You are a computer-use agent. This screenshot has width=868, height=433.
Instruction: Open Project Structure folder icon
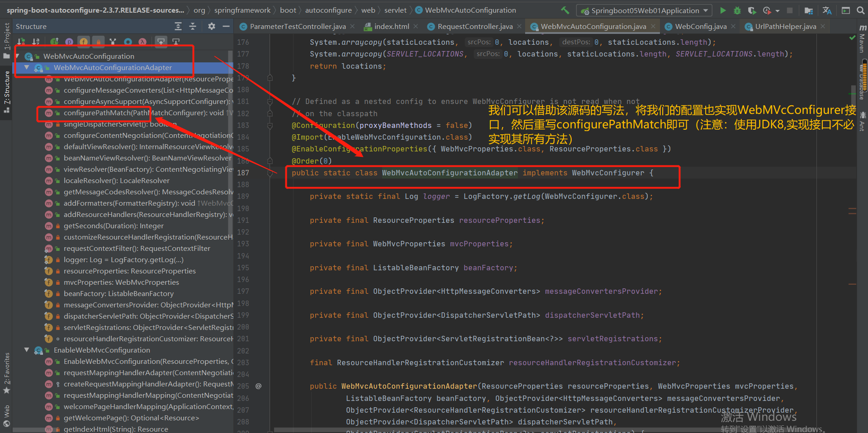click(x=809, y=10)
